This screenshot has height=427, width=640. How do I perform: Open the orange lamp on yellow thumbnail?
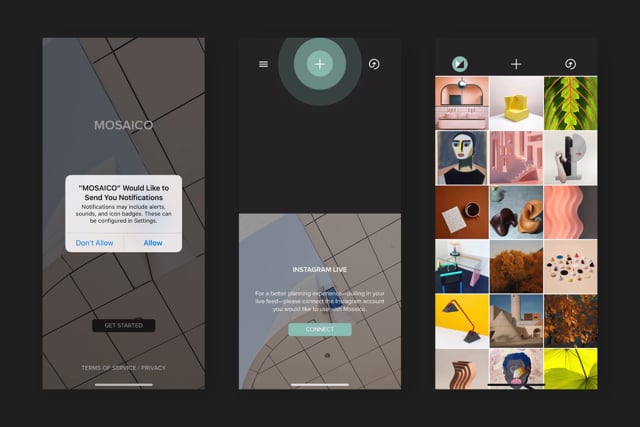coord(462,321)
